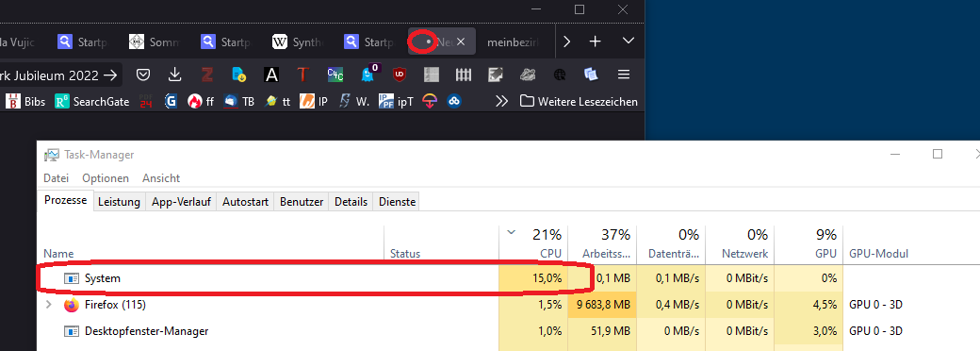Click the red Zotero Z toolbar icon

click(207, 75)
